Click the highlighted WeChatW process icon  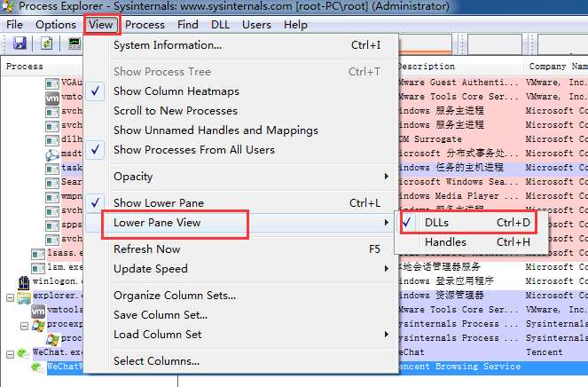[x=37, y=367]
